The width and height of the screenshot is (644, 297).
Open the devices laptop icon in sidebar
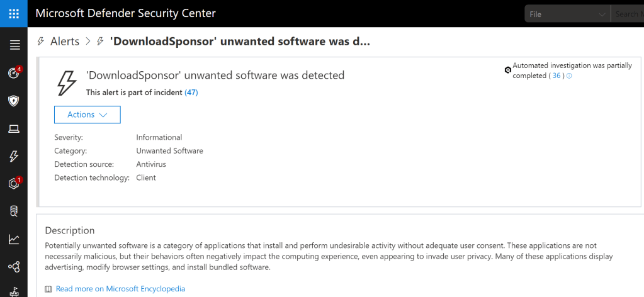tap(14, 129)
